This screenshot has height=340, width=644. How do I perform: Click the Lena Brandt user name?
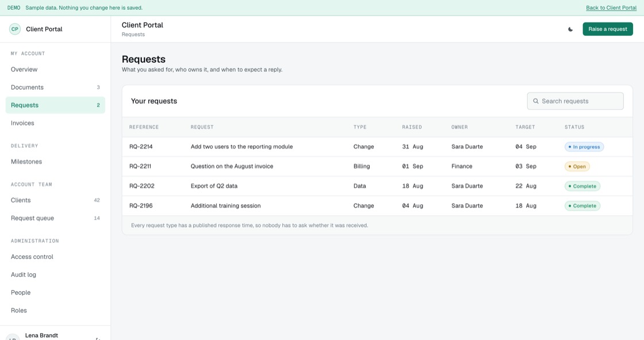[x=41, y=335]
